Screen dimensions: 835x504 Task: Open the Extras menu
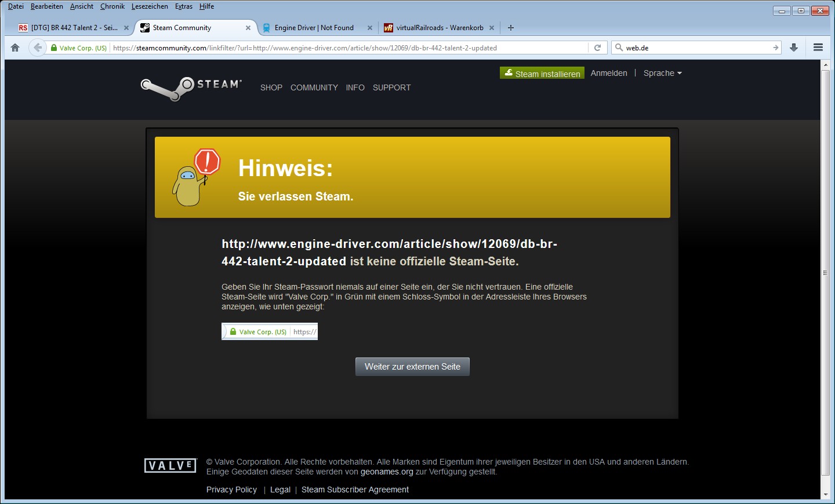pyautogui.click(x=184, y=6)
